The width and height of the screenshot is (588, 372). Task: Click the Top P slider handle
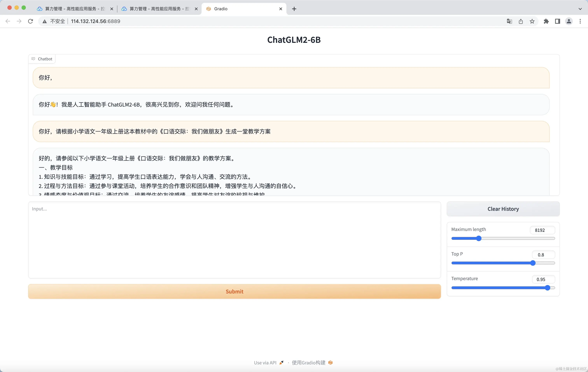coord(533,263)
